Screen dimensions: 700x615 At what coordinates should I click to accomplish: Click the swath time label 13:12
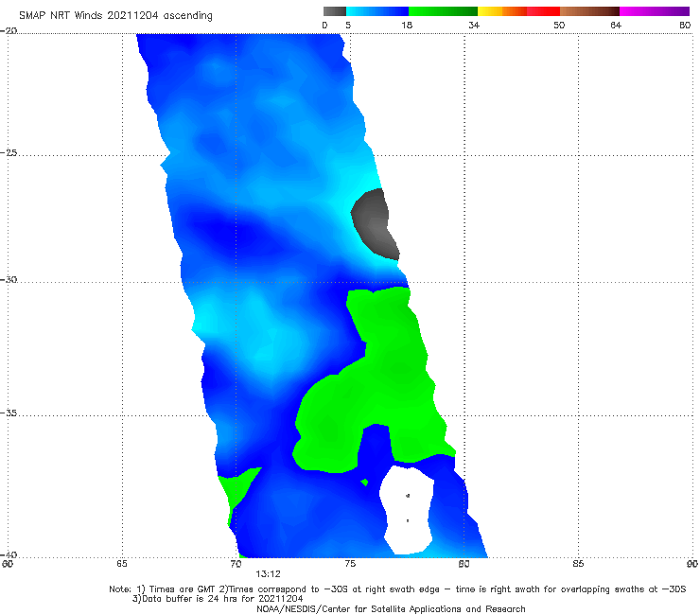pyautogui.click(x=268, y=574)
